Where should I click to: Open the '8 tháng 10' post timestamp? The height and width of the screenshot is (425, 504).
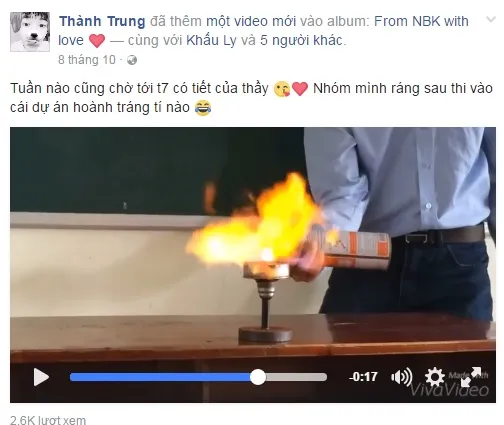[x=87, y=60]
